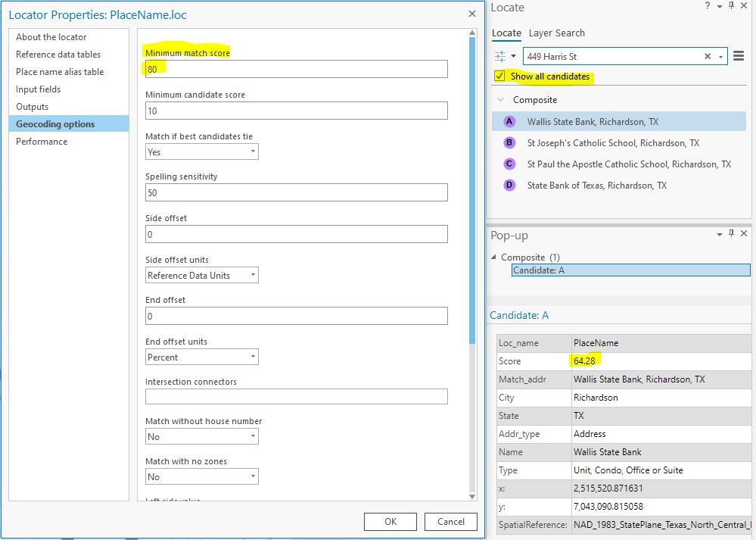Open About the locator page
This screenshot has height=540, width=756.
pos(69,37)
